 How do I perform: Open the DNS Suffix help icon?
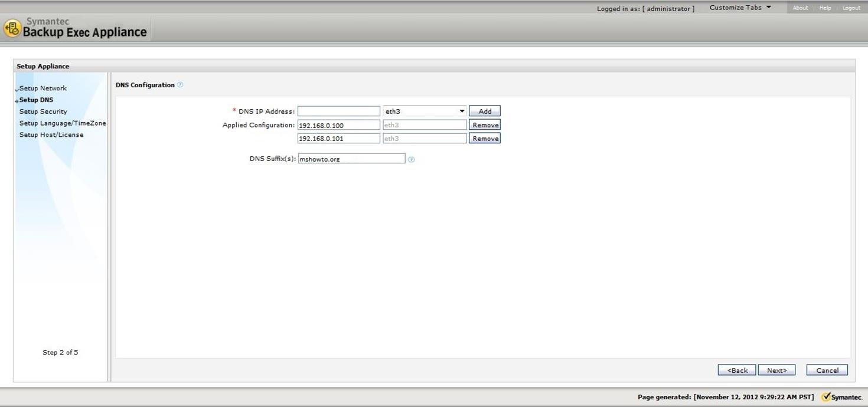point(412,159)
